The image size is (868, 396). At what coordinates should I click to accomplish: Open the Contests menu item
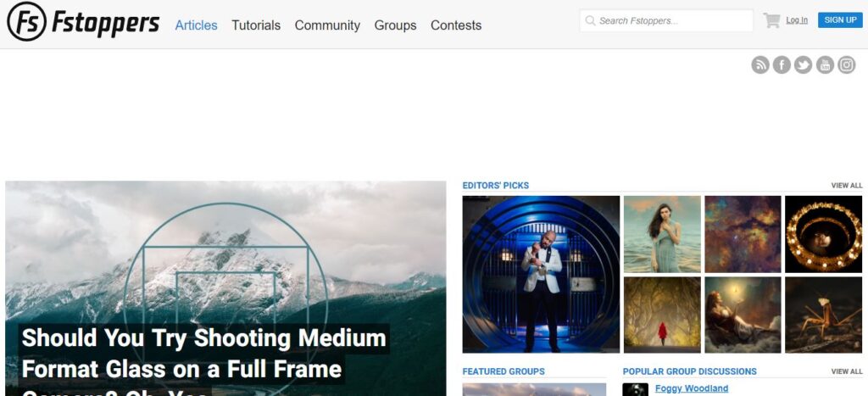[x=456, y=25]
